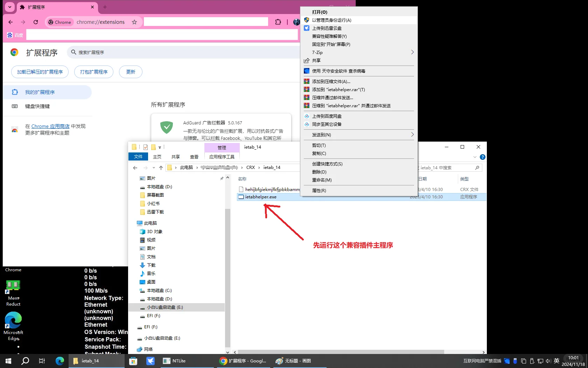Select the hehijbfgiekmjfkfjpbkbamm CRX file
The image size is (588, 368).
[x=272, y=189]
